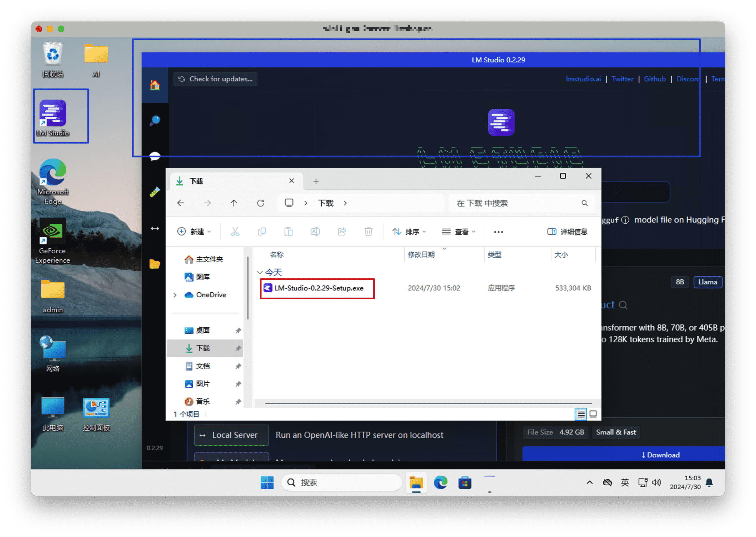Viewport: 756px width, 537px height.
Task: Click the Copy icon in Explorer toolbar
Action: tap(262, 232)
